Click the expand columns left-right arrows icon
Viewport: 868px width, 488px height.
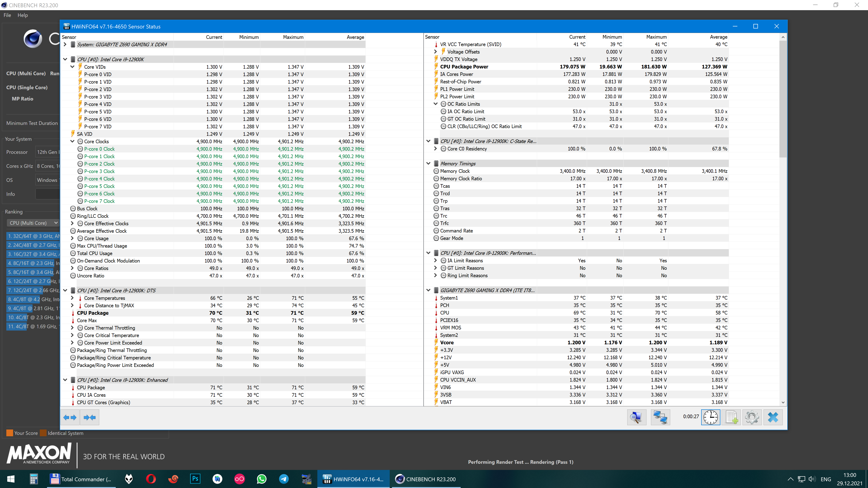pos(70,417)
